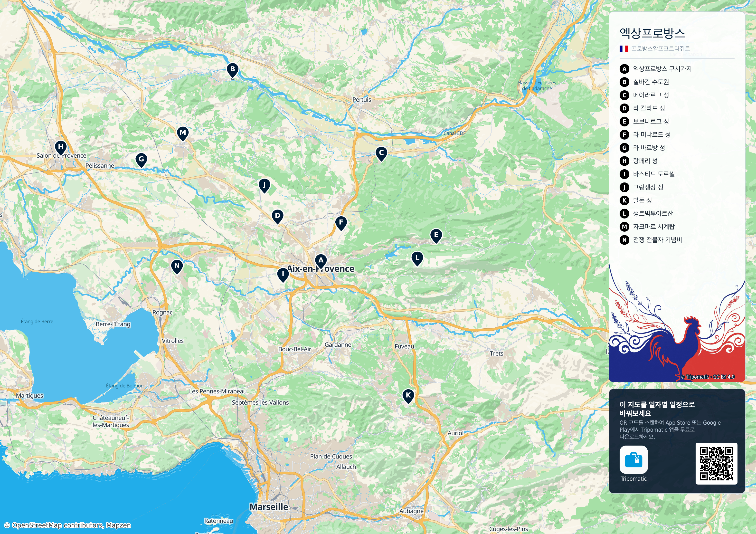Screen dimensions: 756x534
Task: Select legend entry 보브나르그 성
Action: tap(644, 122)
